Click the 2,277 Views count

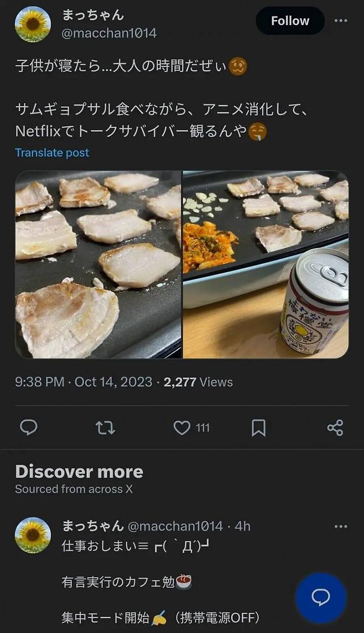pos(199,382)
